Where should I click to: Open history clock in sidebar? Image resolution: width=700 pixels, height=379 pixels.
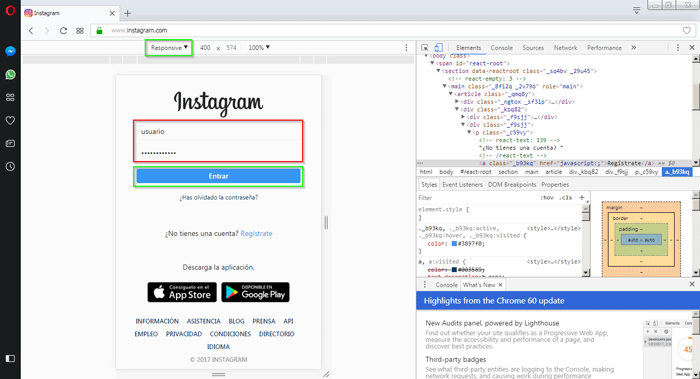(x=10, y=167)
